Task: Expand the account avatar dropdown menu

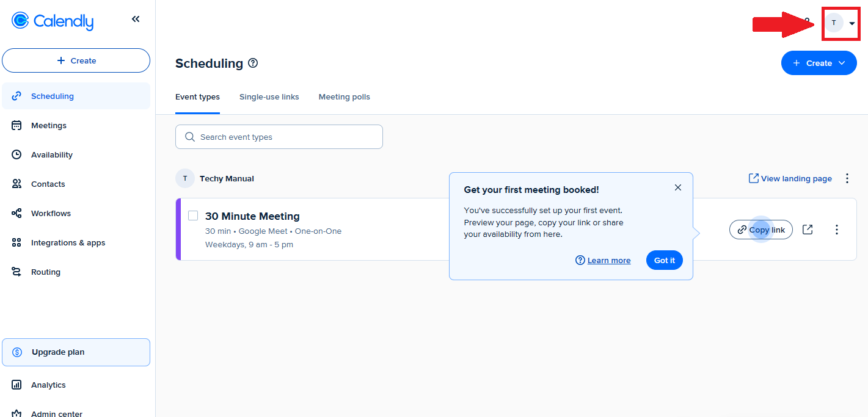Action: coord(841,23)
